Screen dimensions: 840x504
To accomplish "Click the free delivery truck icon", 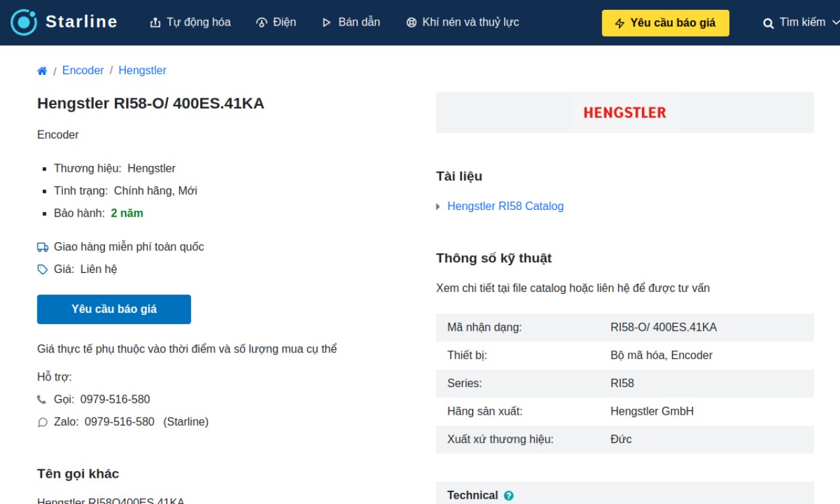I will pos(43,247).
